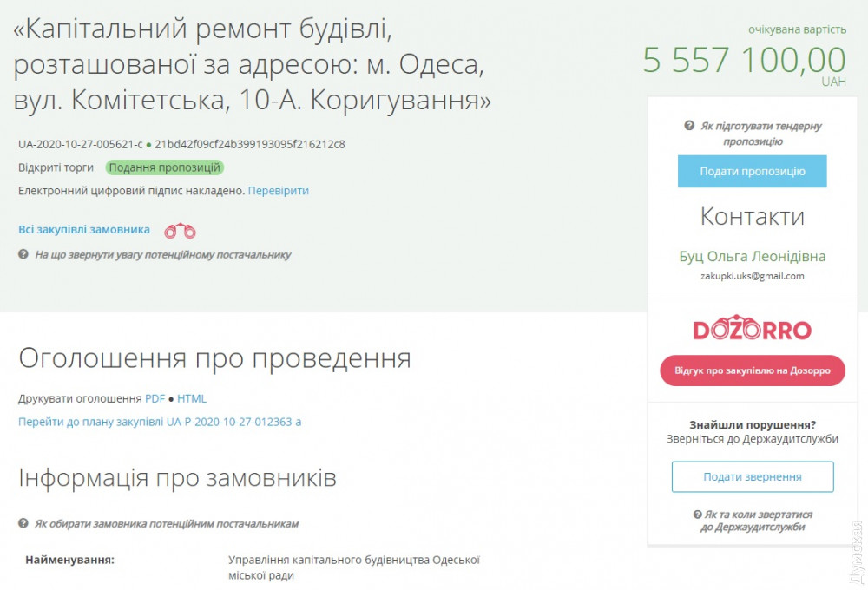Screen dimensions: 868x590
Task: Open the PDF announcement link
Action: click(x=155, y=399)
